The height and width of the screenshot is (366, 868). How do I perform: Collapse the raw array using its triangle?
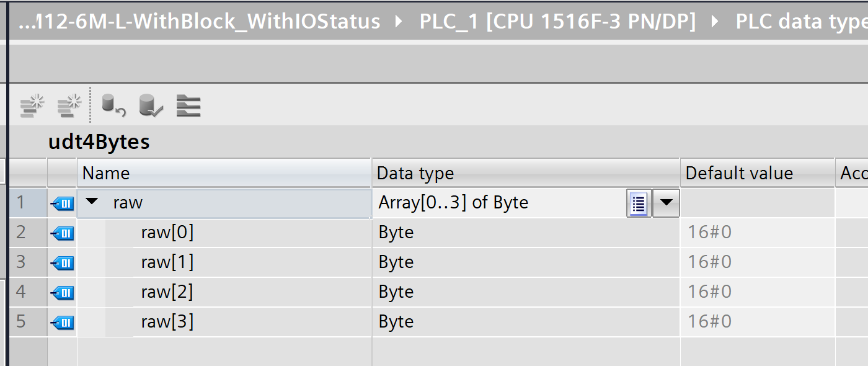(x=92, y=202)
